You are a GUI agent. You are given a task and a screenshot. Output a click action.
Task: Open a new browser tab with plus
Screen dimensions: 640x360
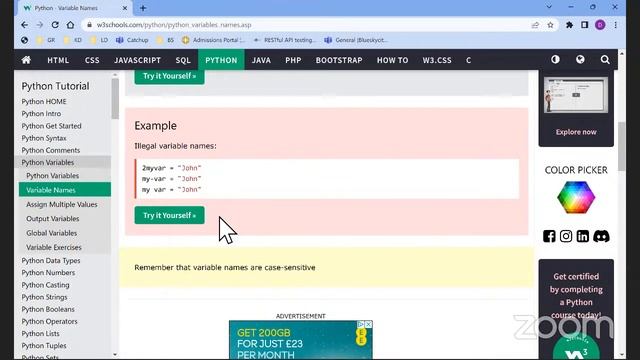pyautogui.click(x=143, y=8)
